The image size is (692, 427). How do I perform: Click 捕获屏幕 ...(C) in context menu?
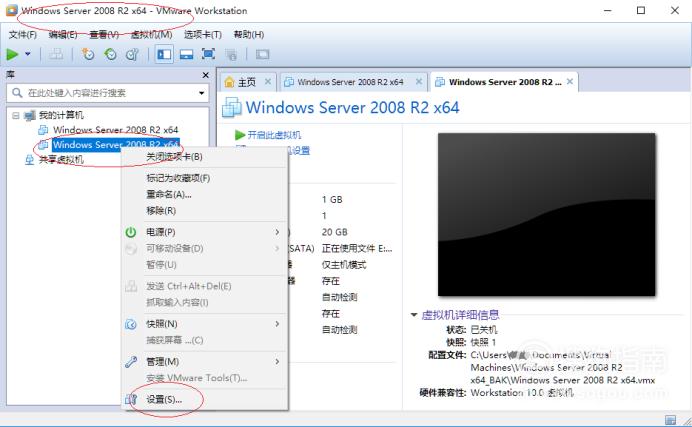coord(205,340)
